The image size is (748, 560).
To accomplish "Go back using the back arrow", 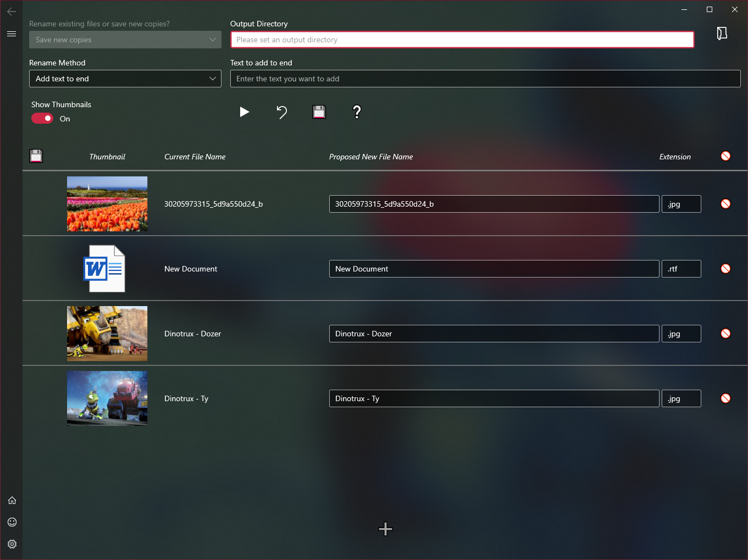I will 12,12.
